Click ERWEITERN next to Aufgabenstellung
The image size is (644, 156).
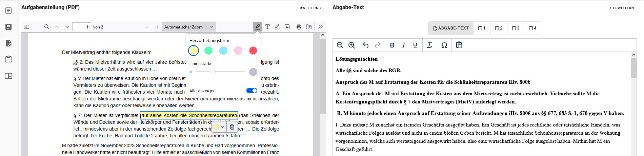click(309, 8)
